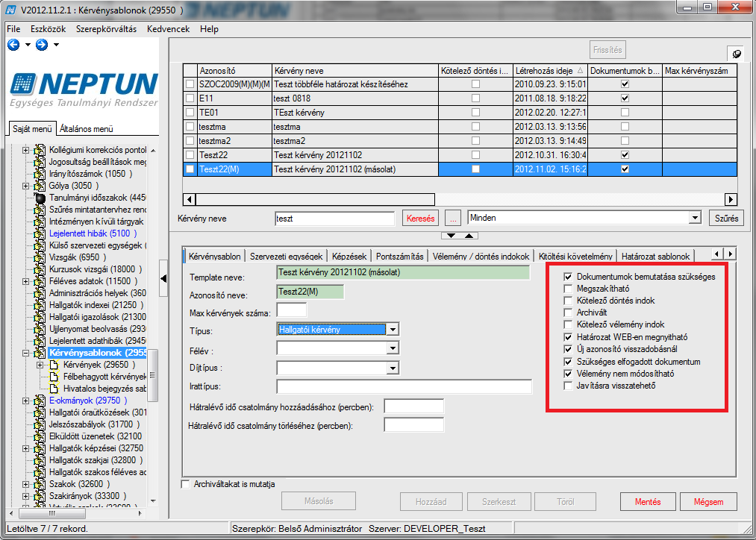Check the Archivált option
Screen dimensions: 756x540
(x=568, y=313)
